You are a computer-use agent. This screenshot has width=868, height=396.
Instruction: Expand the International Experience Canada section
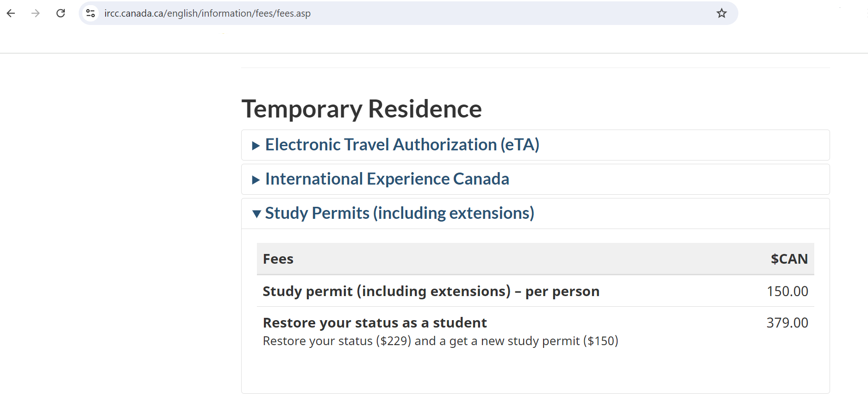tap(387, 179)
